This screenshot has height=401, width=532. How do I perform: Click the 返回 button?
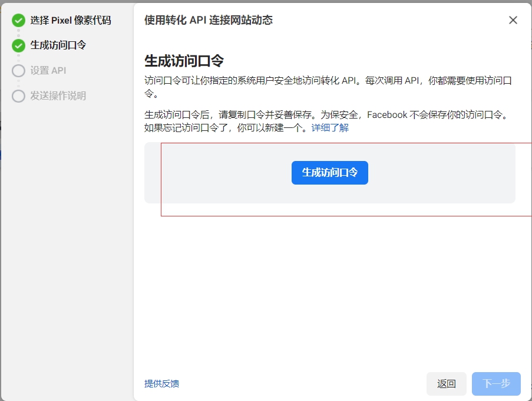pos(447,384)
